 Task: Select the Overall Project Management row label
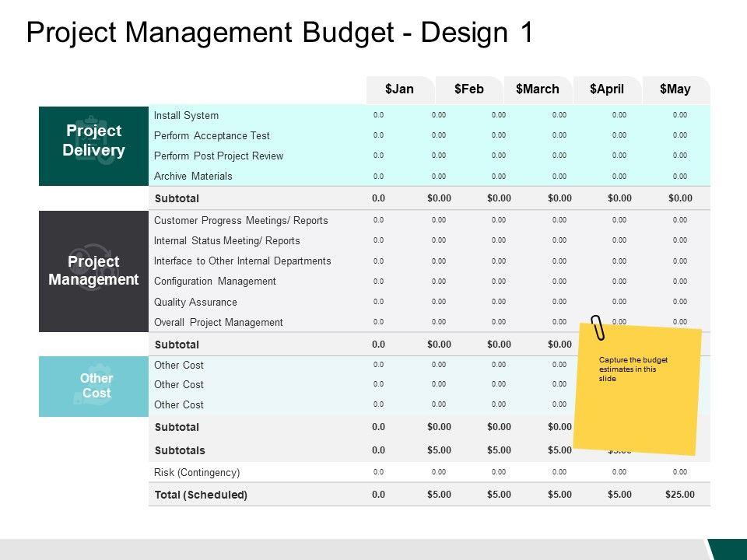[x=218, y=322]
